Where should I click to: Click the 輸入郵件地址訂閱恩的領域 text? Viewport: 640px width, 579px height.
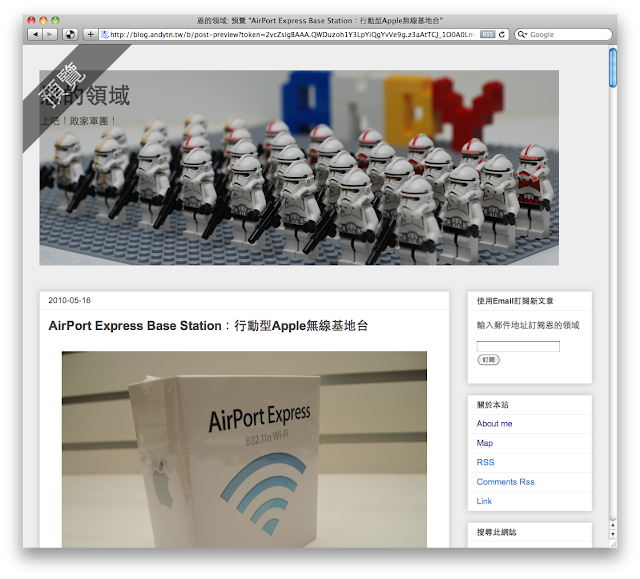(x=528, y=325)
